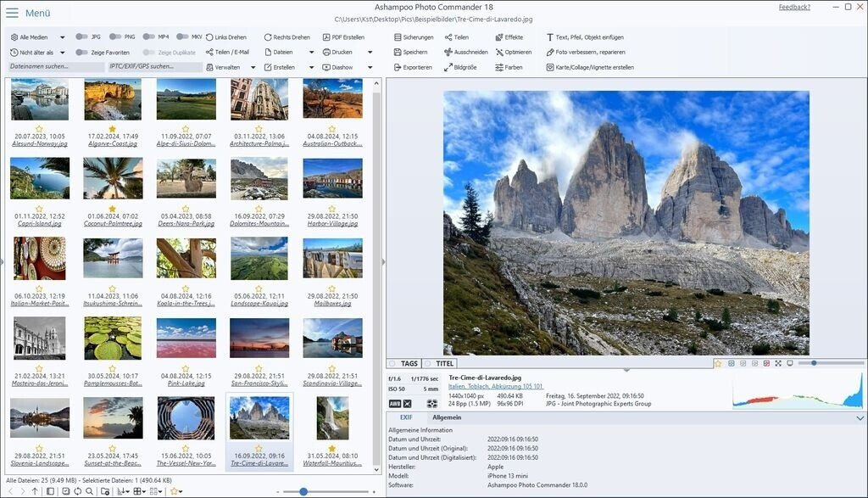Enable the Zeige Favoriten toggle

(x=81, y=53)
